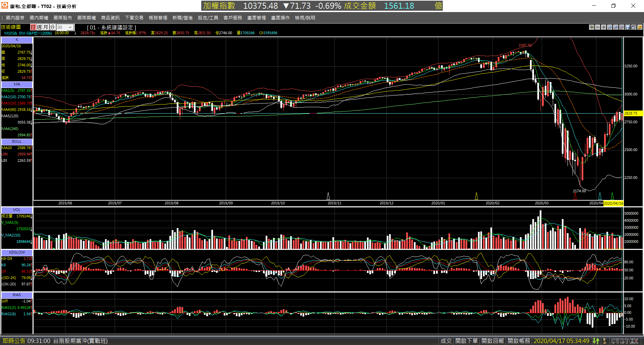The height and width of the screenshot is (345, 644).
Task: Select the KDSLOW indicator panel header
Action: (17, 252)
